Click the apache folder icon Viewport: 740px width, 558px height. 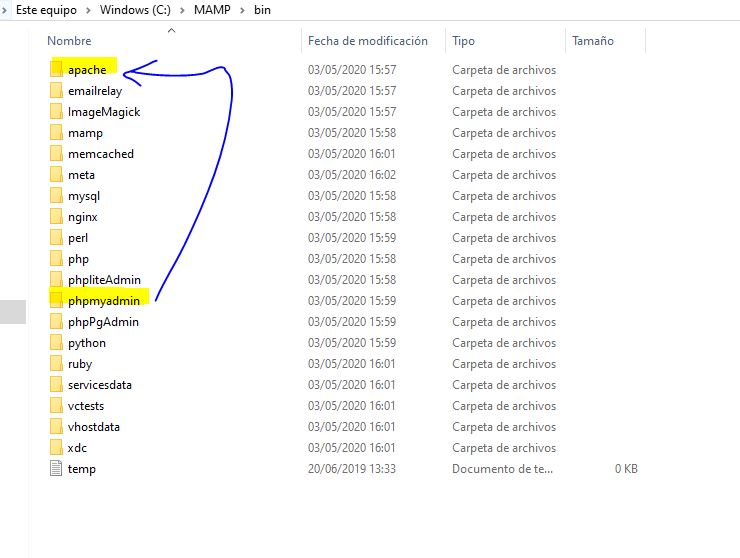pyautogui.click(x=56, y=70)
